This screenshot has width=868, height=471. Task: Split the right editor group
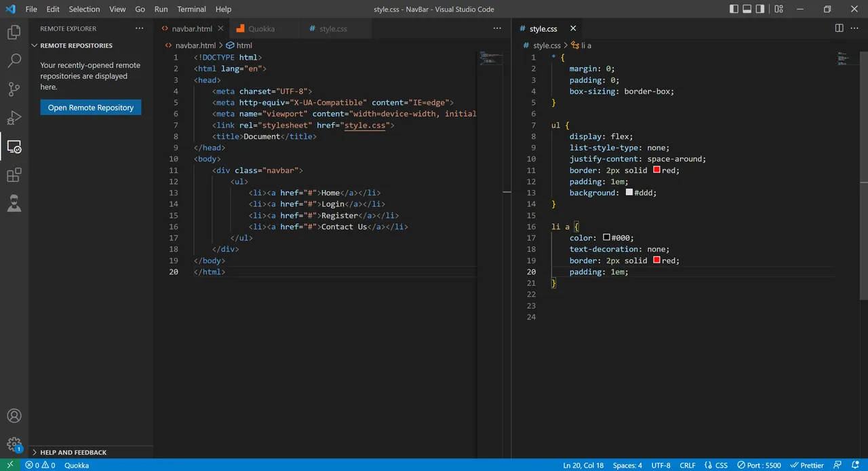click(839, 29)
